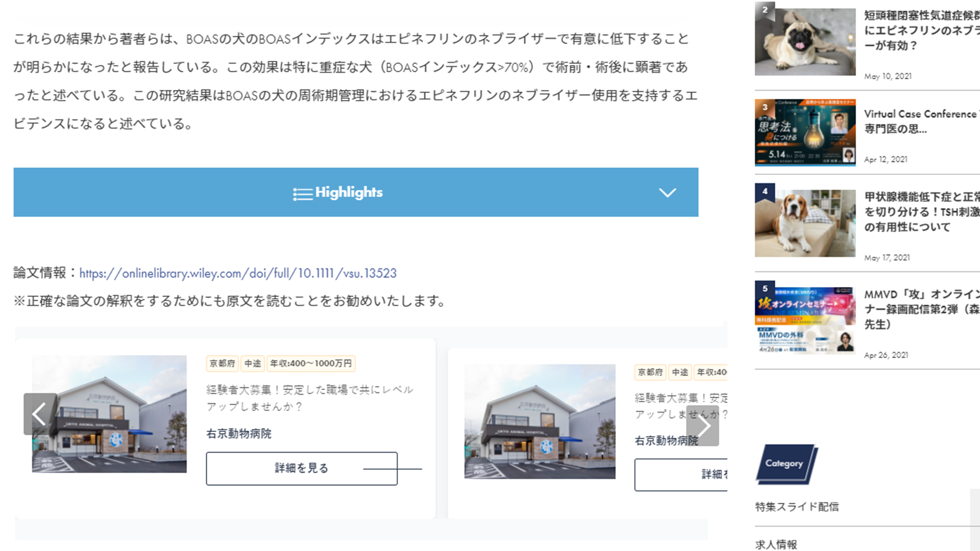Open first 右京動物病院 hospital photo

(x=109, y=414)
